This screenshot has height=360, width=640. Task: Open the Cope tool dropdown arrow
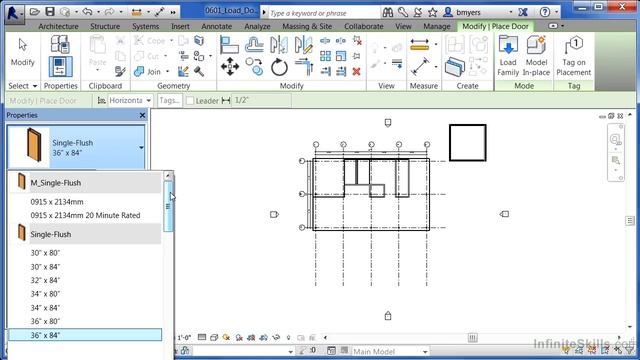[x=171, y=41]
